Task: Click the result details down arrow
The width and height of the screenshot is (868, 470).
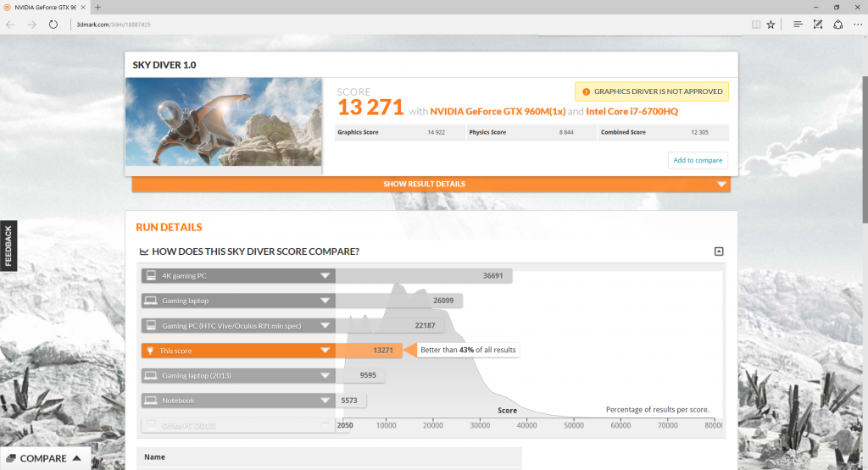Action: (721, 184)
